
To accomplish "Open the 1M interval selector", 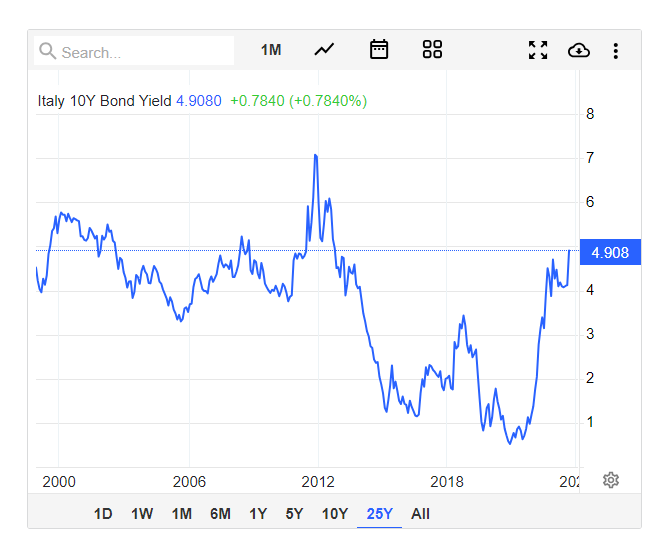I will pyautogui.click(x=271, y=50).
